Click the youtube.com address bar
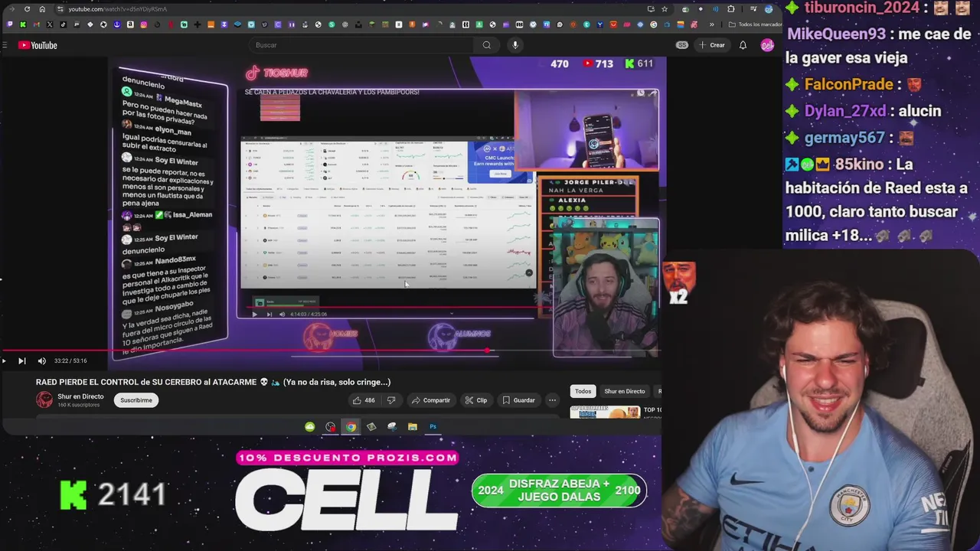 (x=352, y=9)
